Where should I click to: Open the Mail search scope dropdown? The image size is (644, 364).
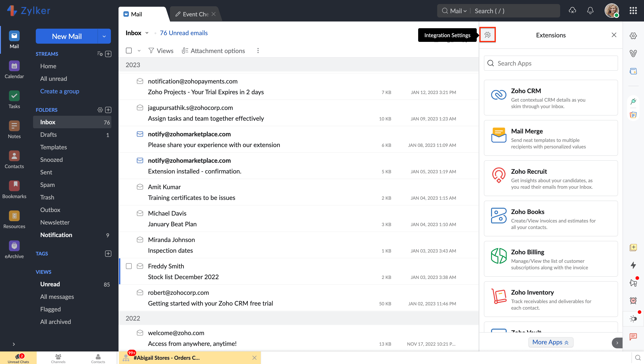pos(458,11)
